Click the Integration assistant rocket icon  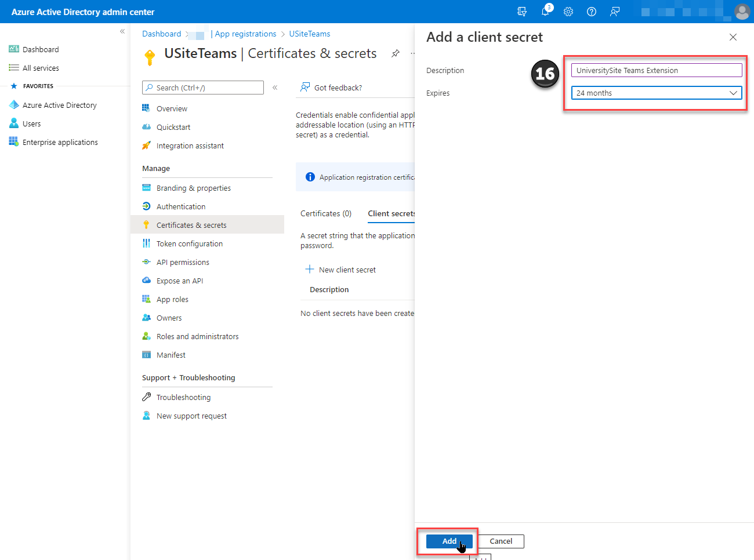[146, 146]
